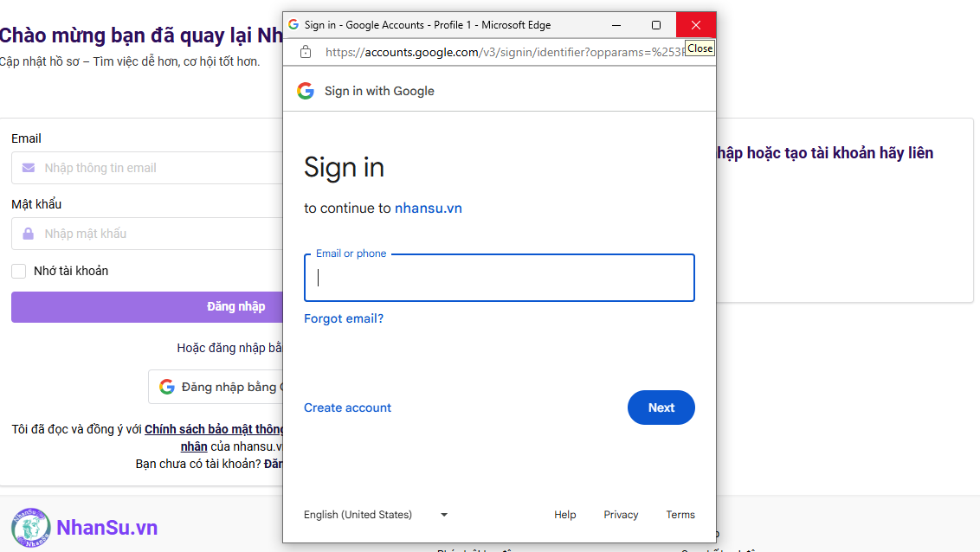The height and width of the screenshot is (552, 980).
Task: Open the English (United States) language dropdown
Action: tap(377, 515)
